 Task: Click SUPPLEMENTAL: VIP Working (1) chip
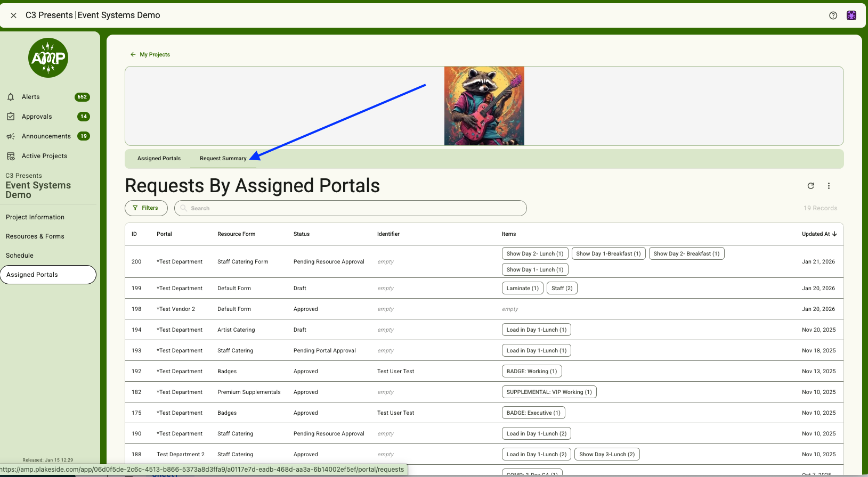[x=549, y=392]
